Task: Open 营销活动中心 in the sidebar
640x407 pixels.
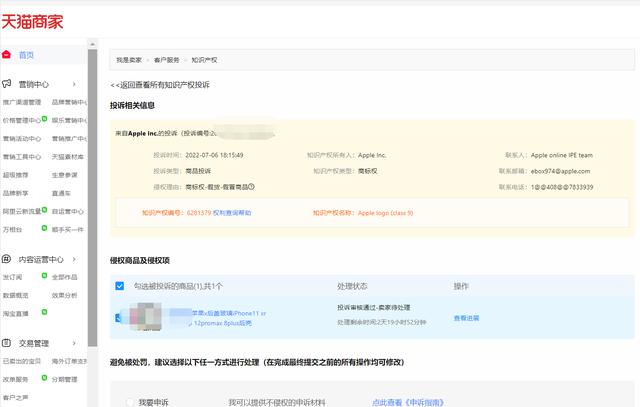Action: (22, 138)
